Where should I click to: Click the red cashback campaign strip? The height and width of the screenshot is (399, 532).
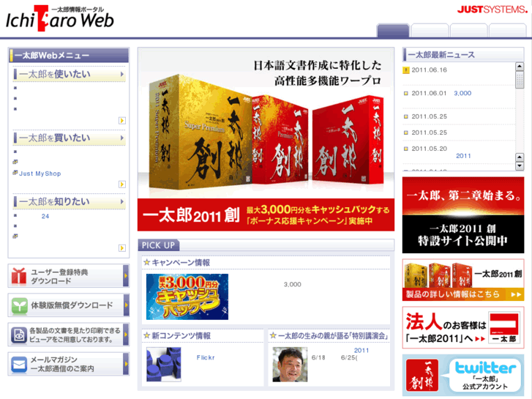(266, 215)
